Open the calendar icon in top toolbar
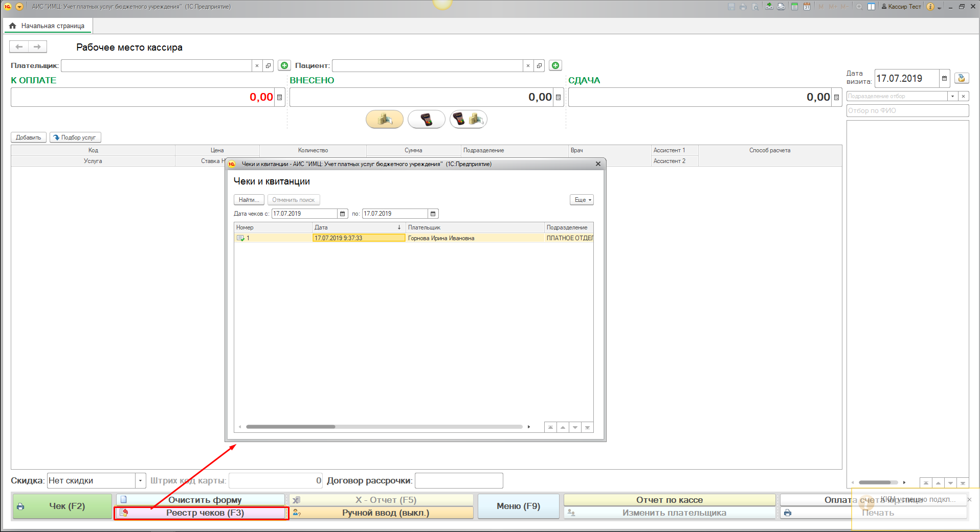 coord(807,7)
